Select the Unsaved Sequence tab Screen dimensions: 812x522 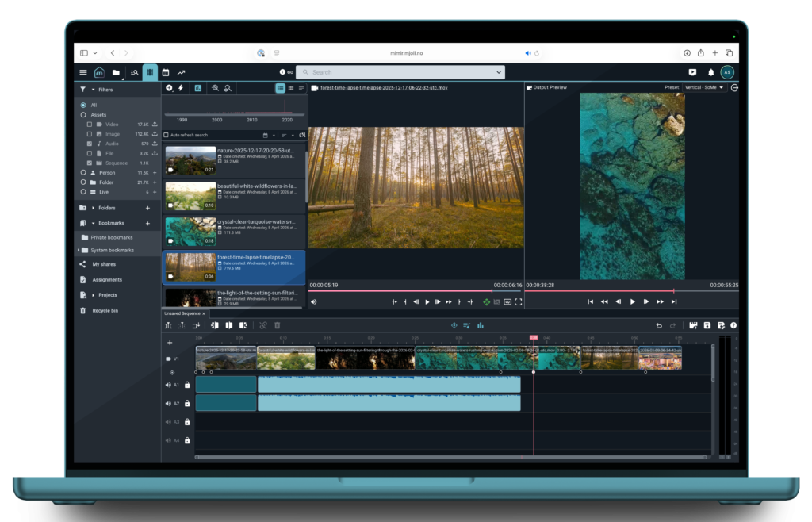(182, 314)
